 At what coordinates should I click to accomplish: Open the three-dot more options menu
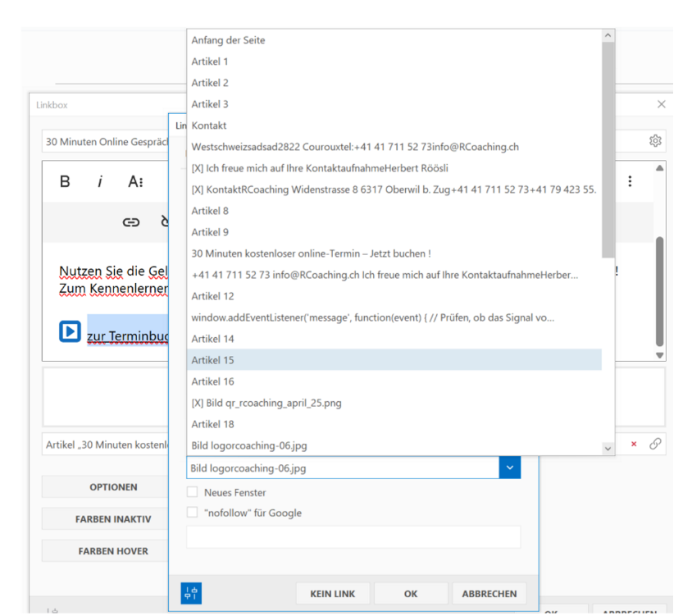(x=630, y=181)
